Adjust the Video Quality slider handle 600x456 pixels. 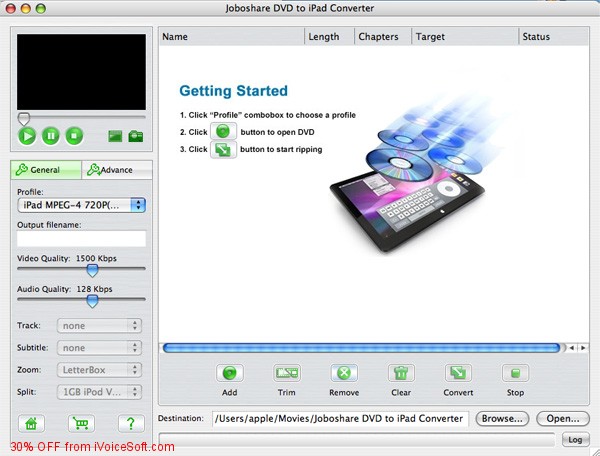[92, 270]
